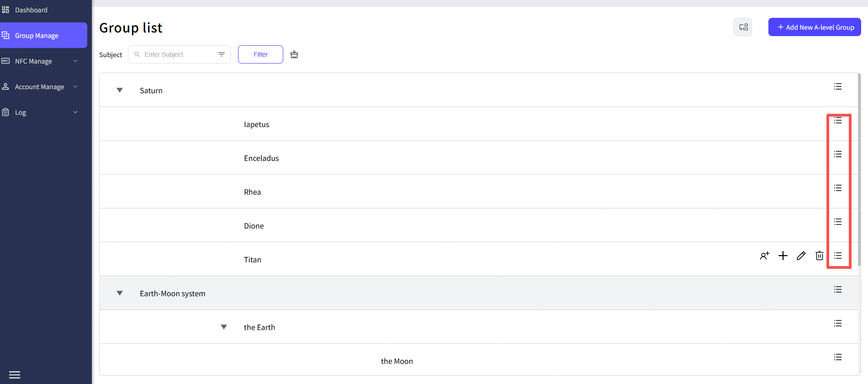Open the list icon on Saturn row

[x=838, y=86]
